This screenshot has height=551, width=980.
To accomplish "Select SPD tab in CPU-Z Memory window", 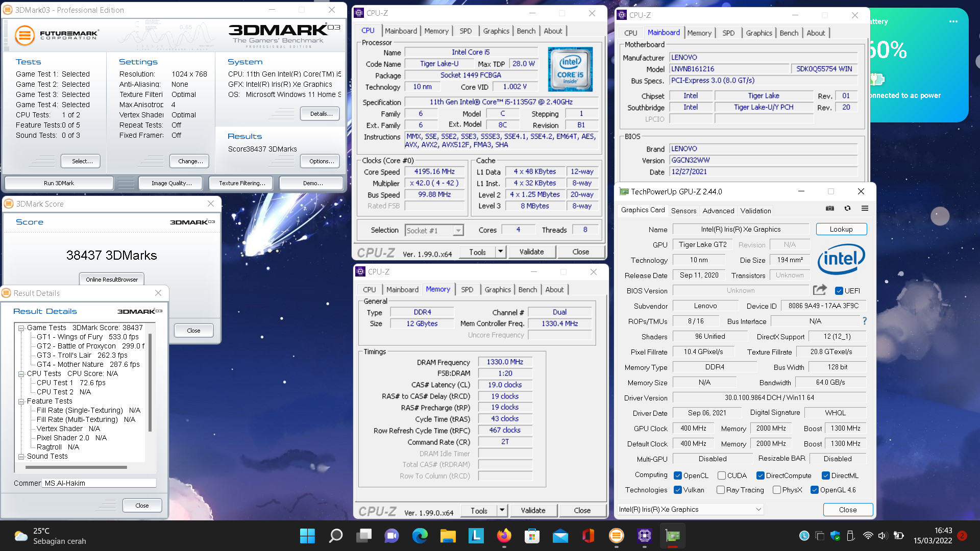I will coord(467,290).
